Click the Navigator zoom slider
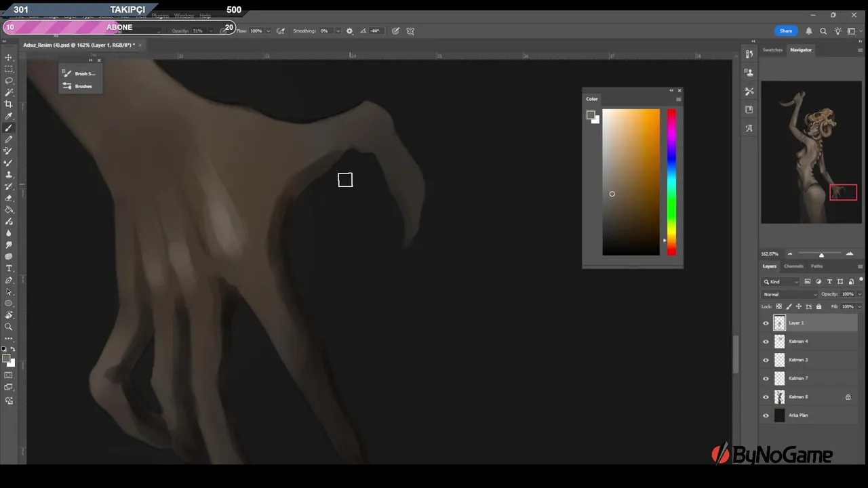868x488 pixels. click(x=821, y=254)
